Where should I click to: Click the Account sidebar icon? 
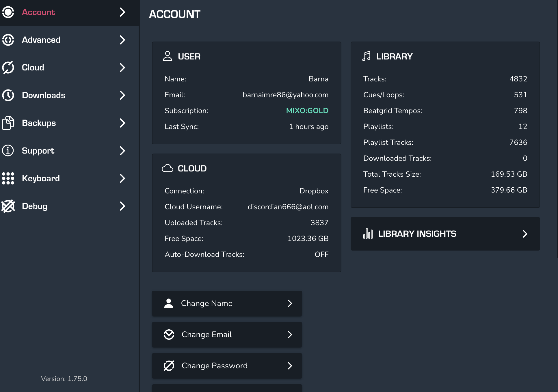pos(8,12)
